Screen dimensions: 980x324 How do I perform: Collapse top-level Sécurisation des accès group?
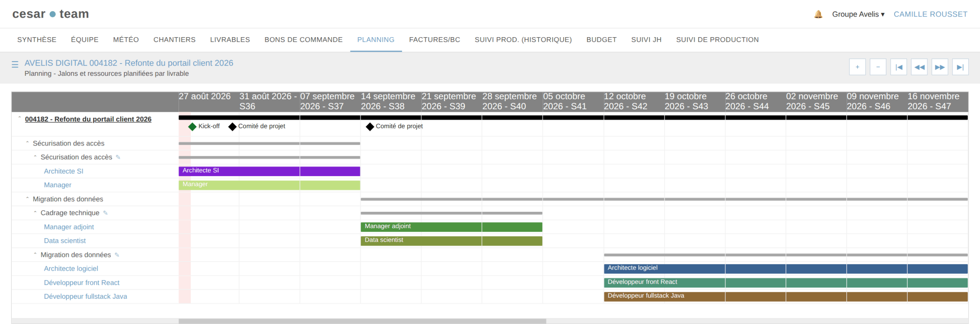click(x=27, y=142)
